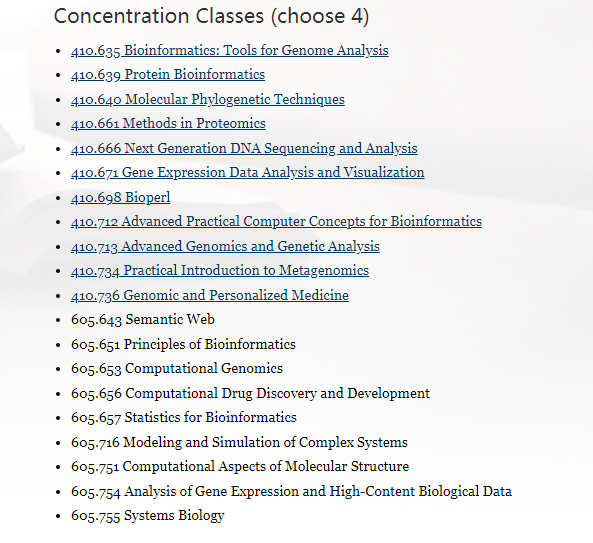Open the 410.635 Bioinformatics: Tools for Genome Analysis link

pyautogui.click(x=230, y=50)
